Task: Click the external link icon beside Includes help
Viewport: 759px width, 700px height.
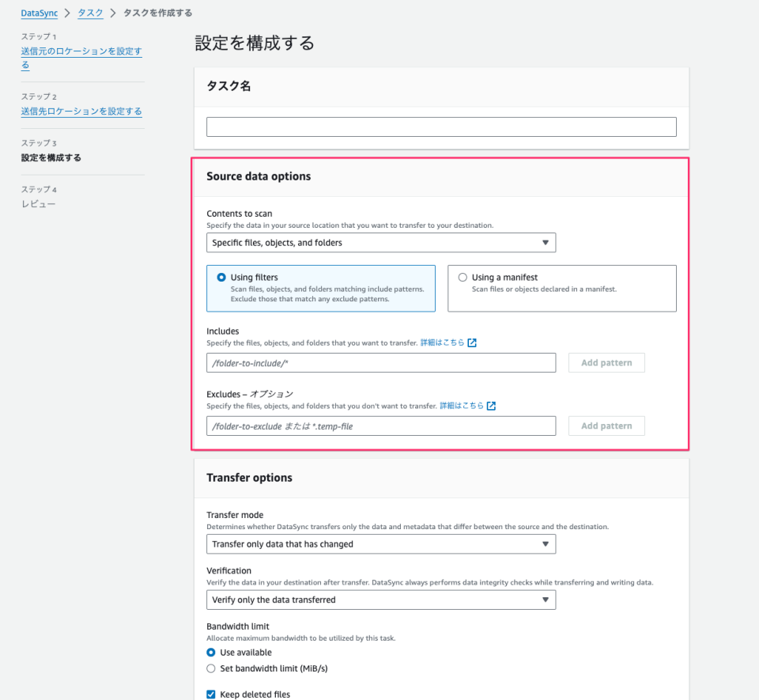Action: tap(472, 342)
